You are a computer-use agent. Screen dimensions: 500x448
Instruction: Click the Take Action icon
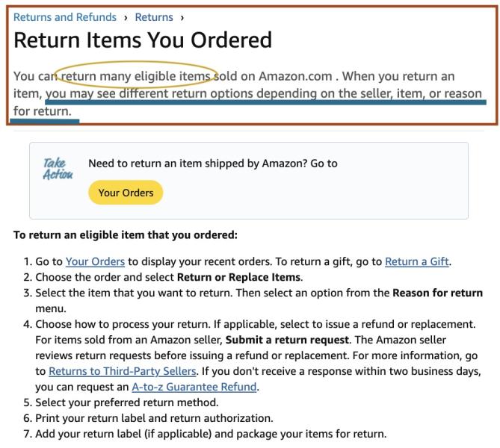pyautogui.click(x=58, y=169)
